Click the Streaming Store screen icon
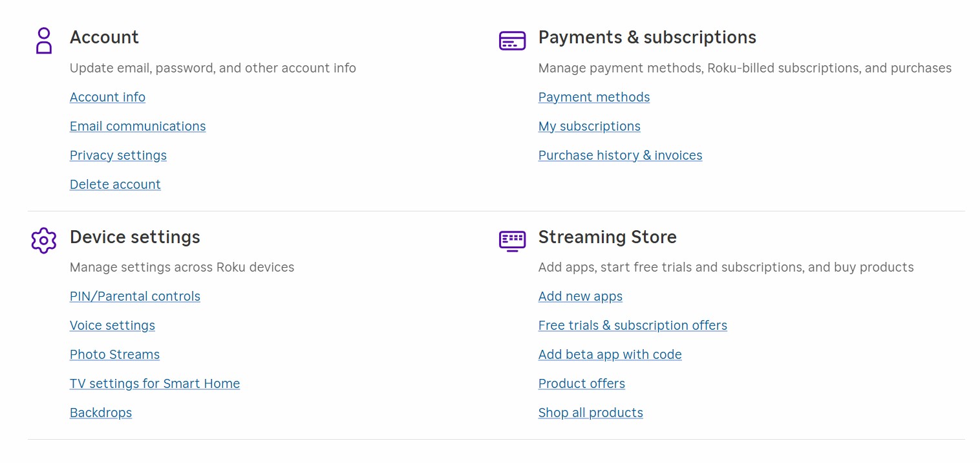The height and width of the screenshot is (463, 980). click(x=512, y=240)
